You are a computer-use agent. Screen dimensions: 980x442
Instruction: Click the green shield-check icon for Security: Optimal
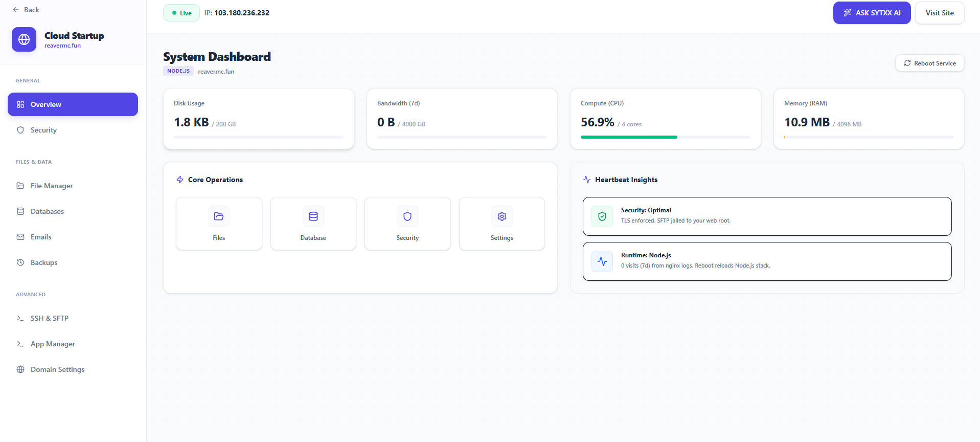click(x=602, y=216)
